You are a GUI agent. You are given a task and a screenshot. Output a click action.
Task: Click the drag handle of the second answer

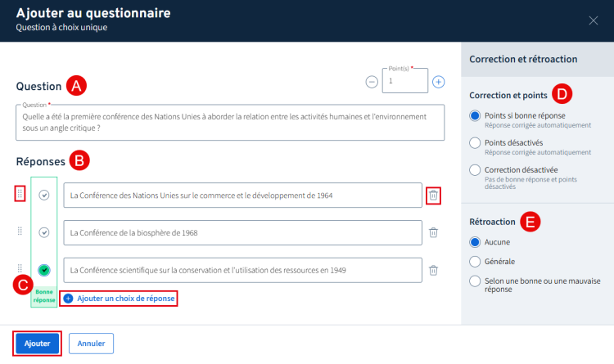[20, 232]
